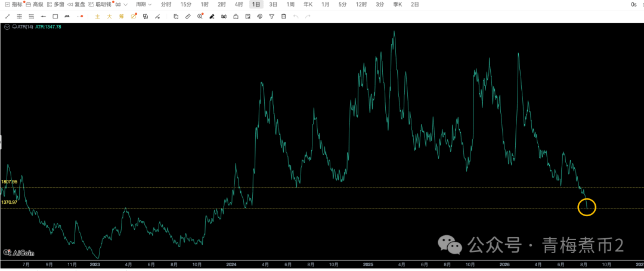Open the 聪明钱 smart money feature
The width and height of the screenshot is (644, 271).
pos(100,5)
